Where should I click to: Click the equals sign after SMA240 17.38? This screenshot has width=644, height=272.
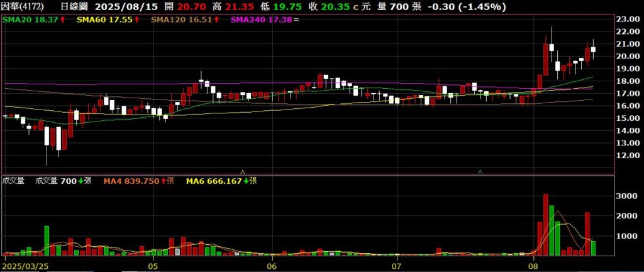pos(296,20)
